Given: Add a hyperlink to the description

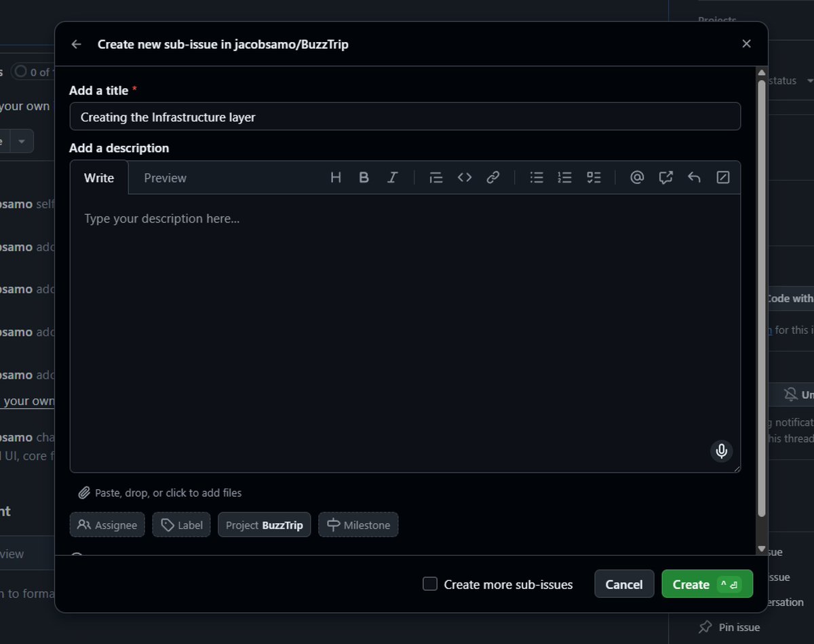Looking at the screenshot, I should click(493, 177).
